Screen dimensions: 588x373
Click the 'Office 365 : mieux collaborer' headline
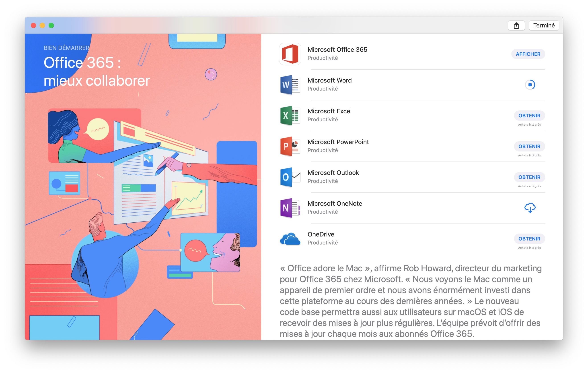pos(97,71)
